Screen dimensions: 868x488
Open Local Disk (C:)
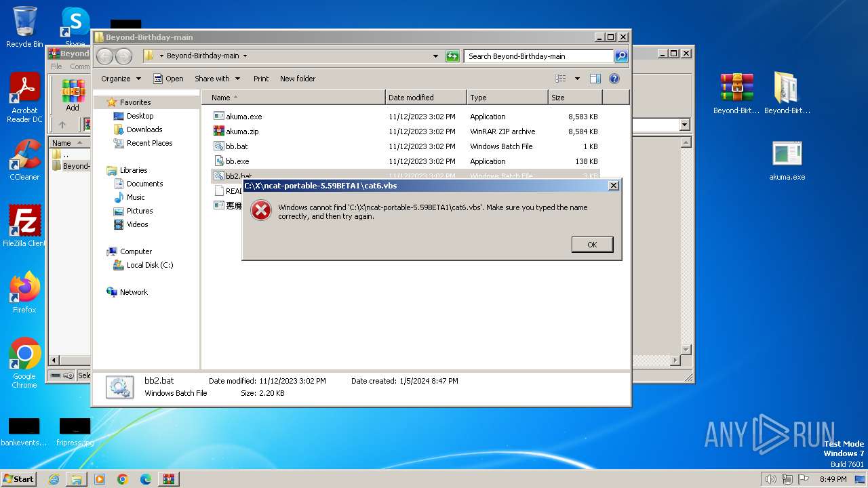click(150, 265)
